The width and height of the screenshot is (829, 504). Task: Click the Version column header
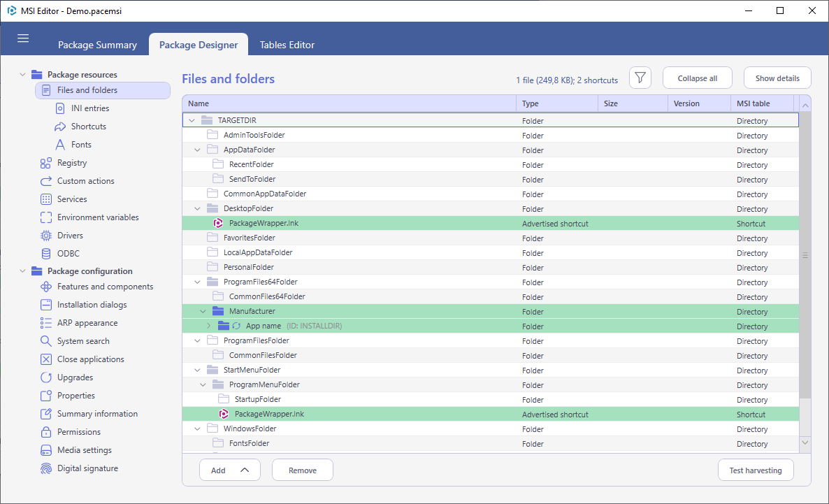(699, 103)
